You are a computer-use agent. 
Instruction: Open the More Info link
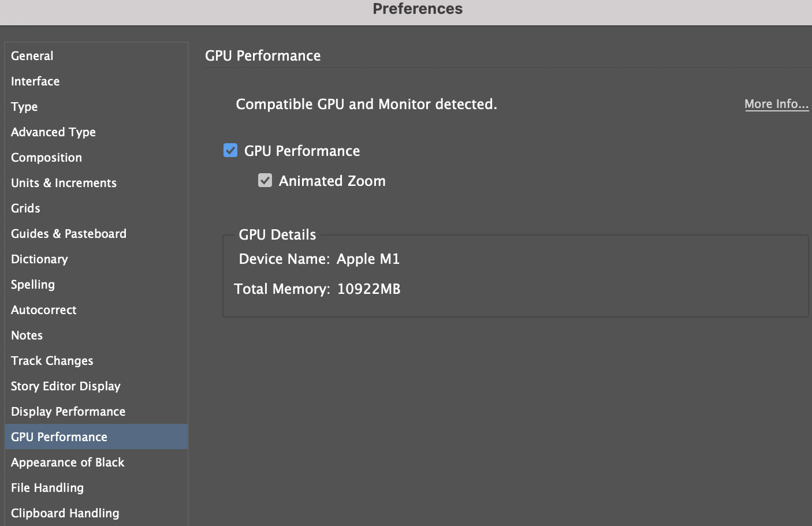tap(776, 104)
